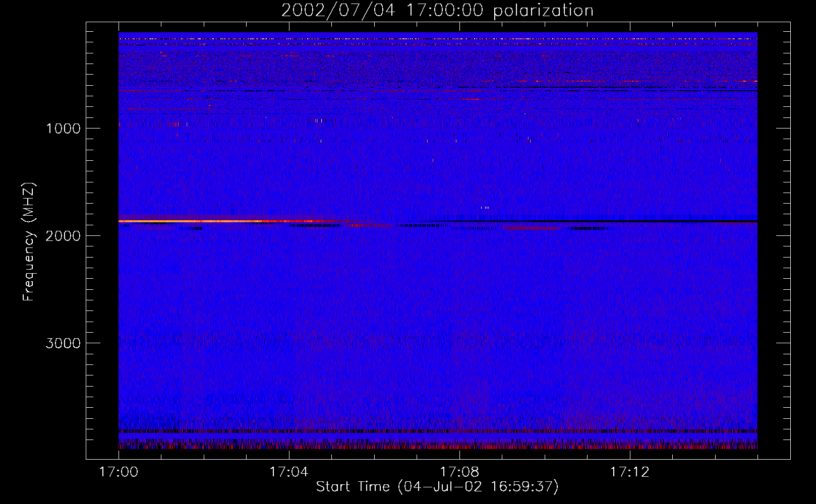The image size is (816, 504).
Task: Select the '3000' frequency axis label
Action: pyautogui.click(x=63, y=343)
